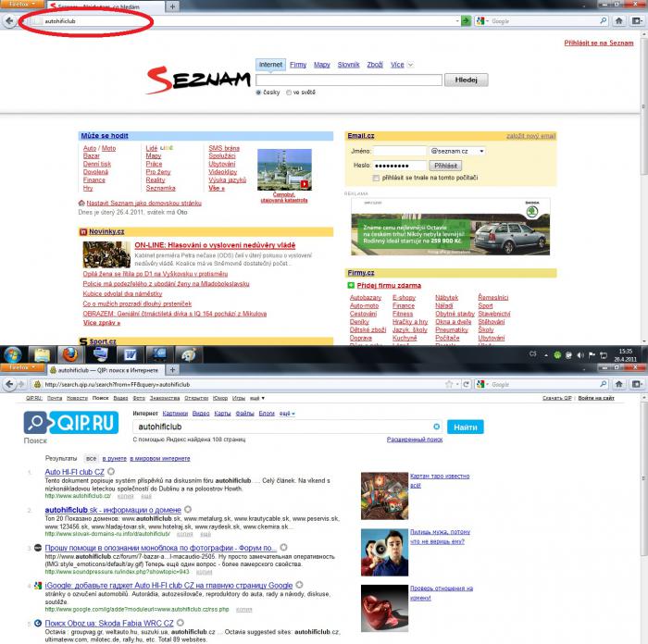Select the 've světě' radio button
Screen dimensions: 648x644
(x=288, y=93)
